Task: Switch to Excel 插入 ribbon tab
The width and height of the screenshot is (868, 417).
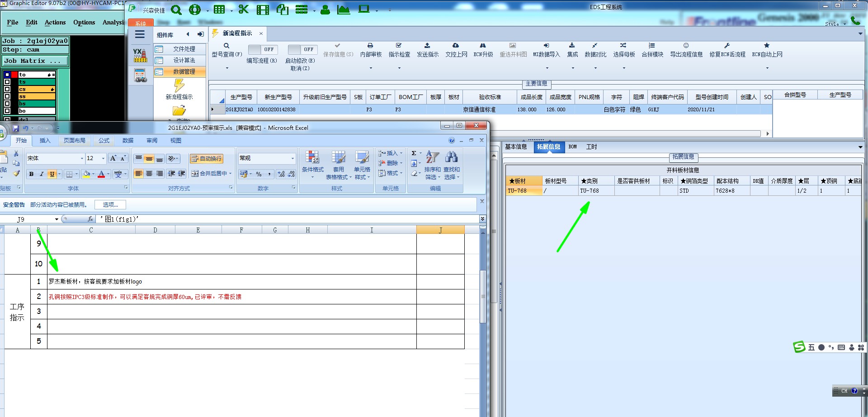Action: click(45, 141)
